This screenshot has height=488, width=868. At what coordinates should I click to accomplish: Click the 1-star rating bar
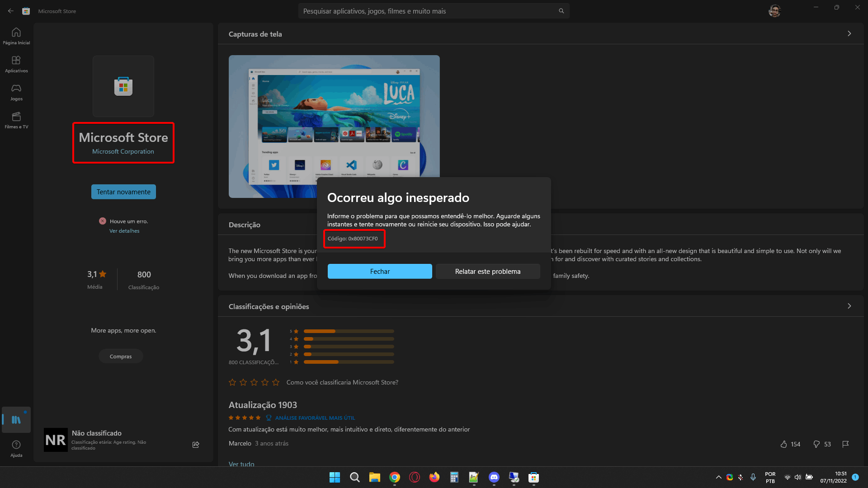[349, 362]
